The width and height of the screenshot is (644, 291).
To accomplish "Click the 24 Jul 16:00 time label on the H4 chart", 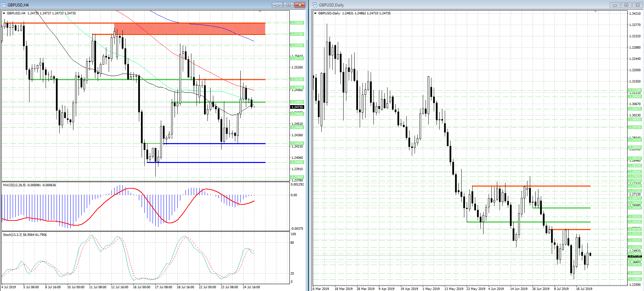I will coord(251,287).
